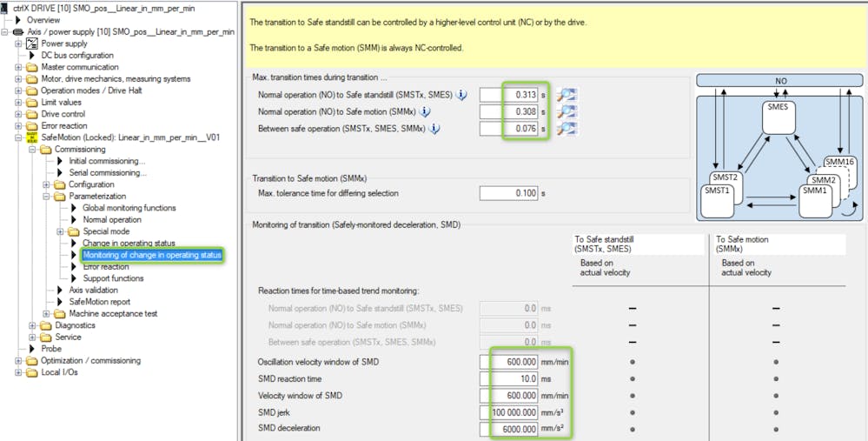
Task: Click the Special mode folder icon
Action: click(x=74, y=231)
